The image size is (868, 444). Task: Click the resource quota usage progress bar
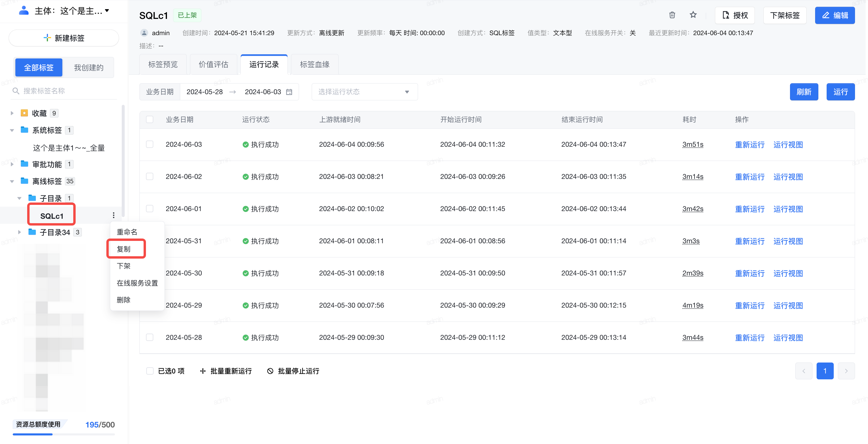[64, 434]
